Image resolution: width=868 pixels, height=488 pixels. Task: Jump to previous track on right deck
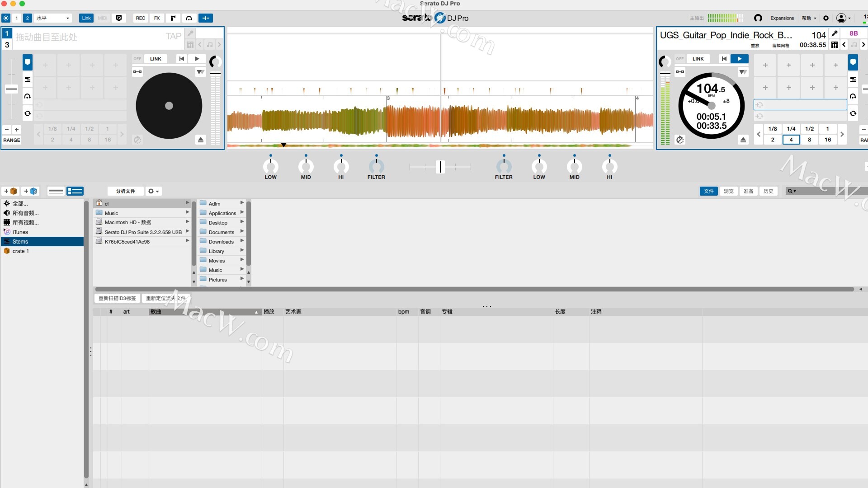(x=724, y=59)
